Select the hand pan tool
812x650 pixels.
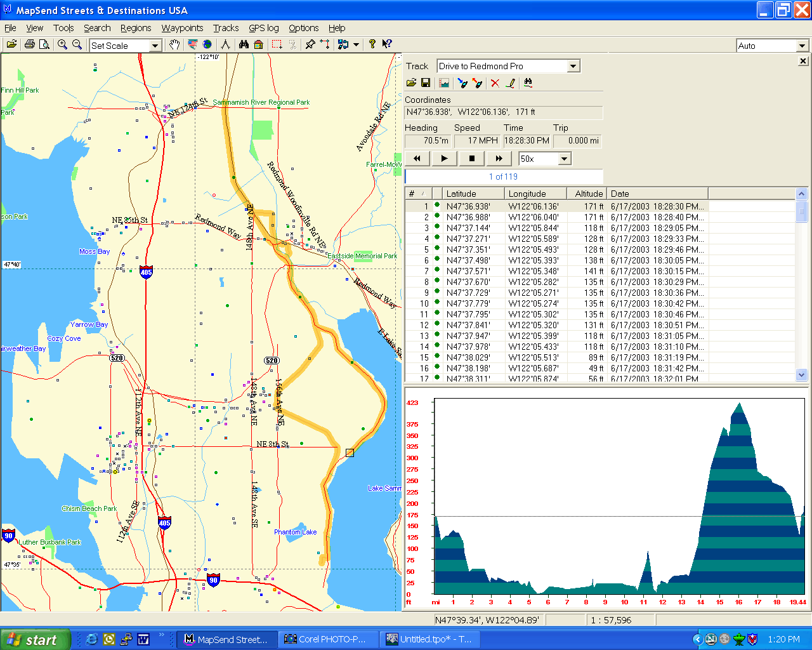point(174,44)
